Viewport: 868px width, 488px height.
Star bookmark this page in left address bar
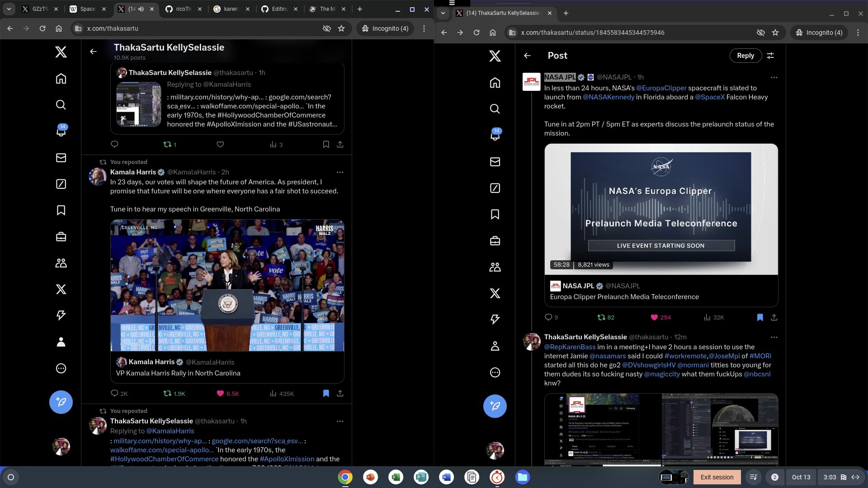click(x=341, y=28)
